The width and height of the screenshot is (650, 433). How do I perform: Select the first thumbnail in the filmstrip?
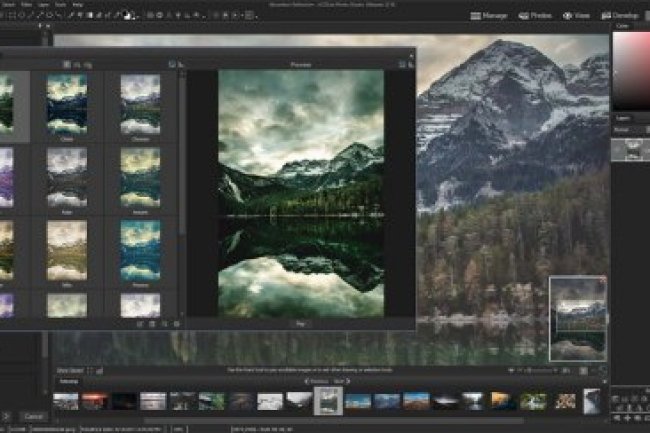point(66,401)
